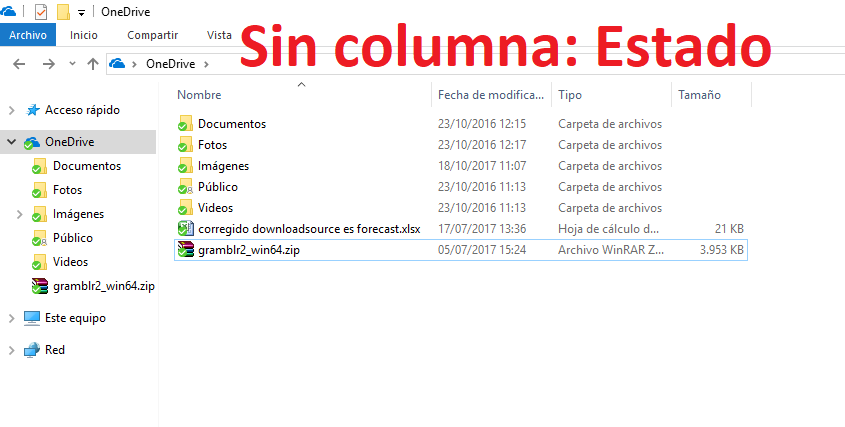This screenshot has width=845, height=427.
Task: Click the size 3.953 KB
Action: (722, 250)
